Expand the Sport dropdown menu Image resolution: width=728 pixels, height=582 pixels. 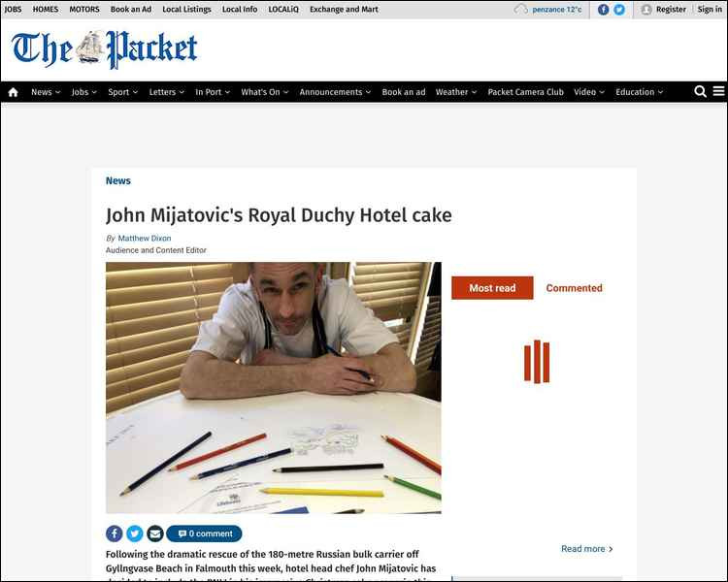123,92
